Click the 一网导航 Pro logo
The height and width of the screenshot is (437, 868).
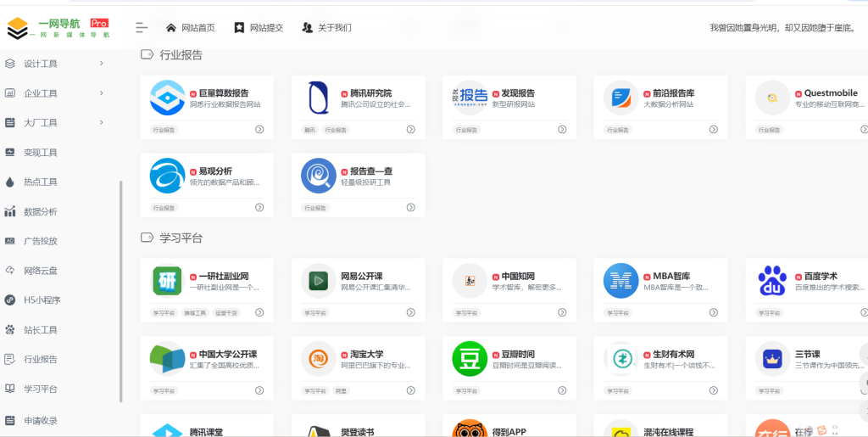(58, 28)
